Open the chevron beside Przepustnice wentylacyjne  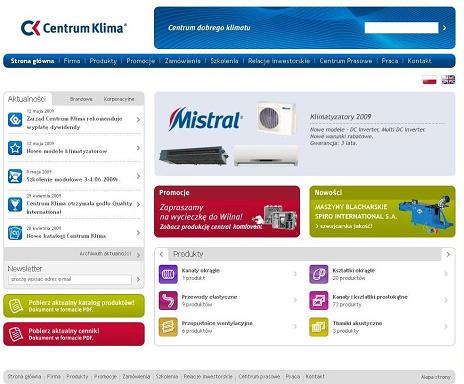295,327
